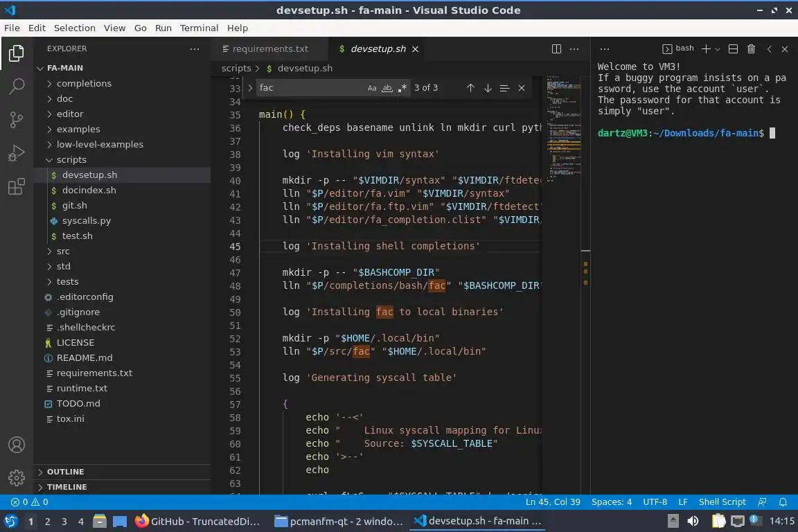
Task: Open the File menu
Action: tap(12, 28)
